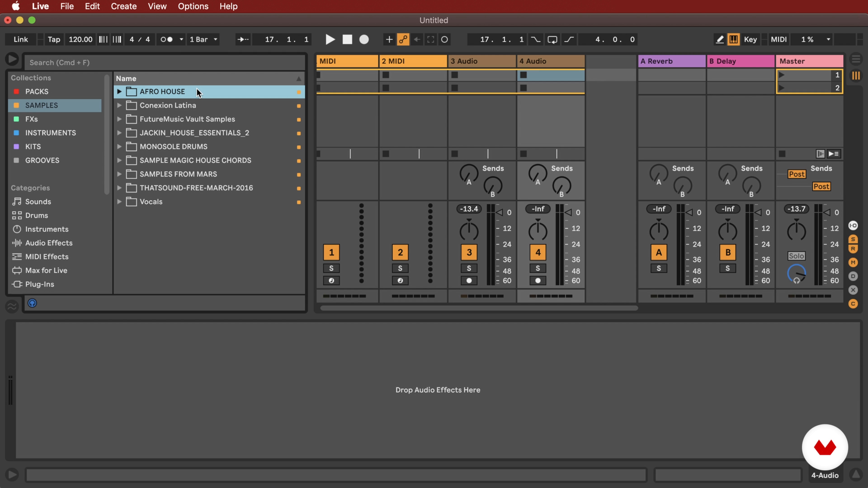Click the Capture MIDI icon
868x488 pixels.
tap(431, 39)
